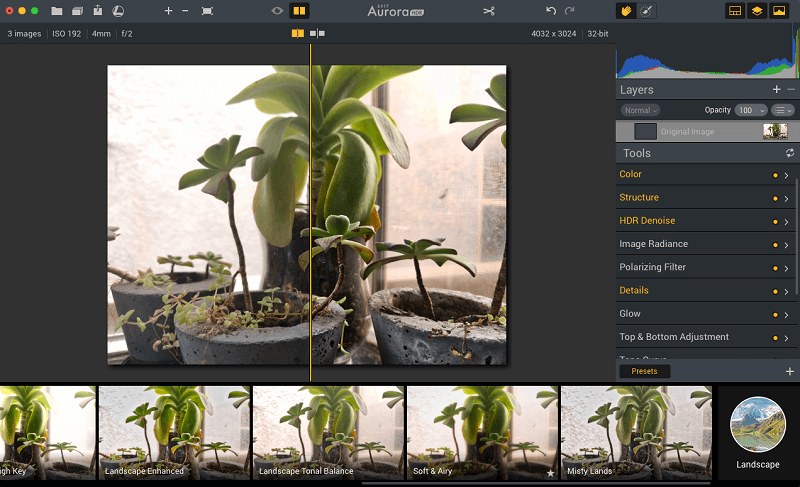Click the 'ISO 192' info text
This screenshot has width=800, height=487.
click(66, 34)
